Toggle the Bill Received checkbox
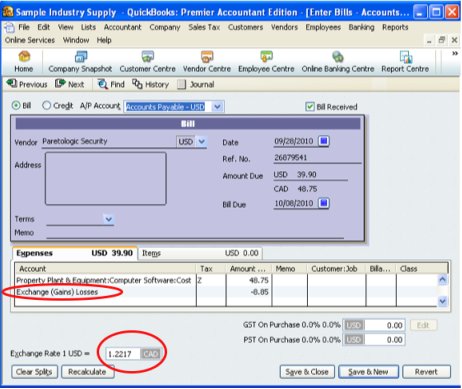 coord(310,107)
